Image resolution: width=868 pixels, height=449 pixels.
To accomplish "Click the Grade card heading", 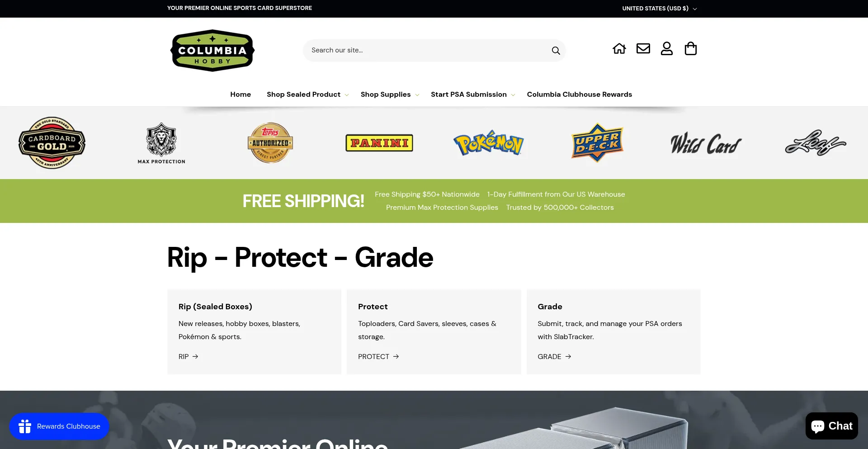I will 550,307.
